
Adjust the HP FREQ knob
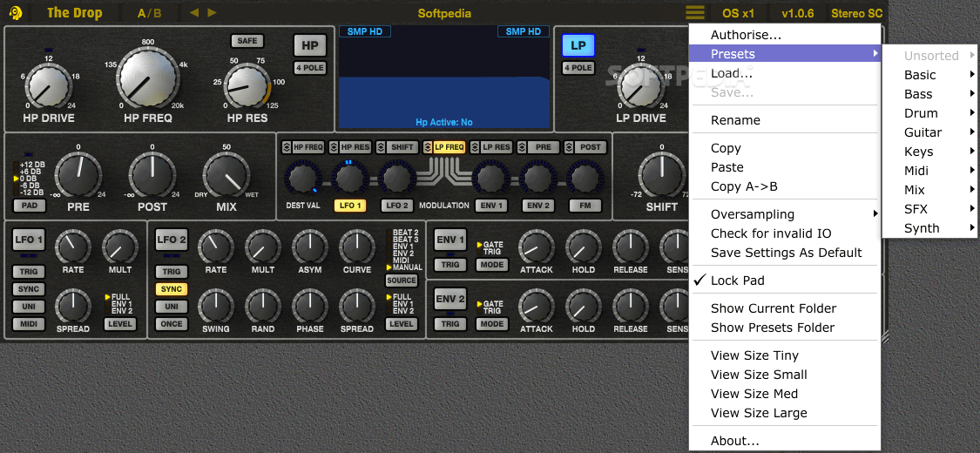tap(147, 78)
